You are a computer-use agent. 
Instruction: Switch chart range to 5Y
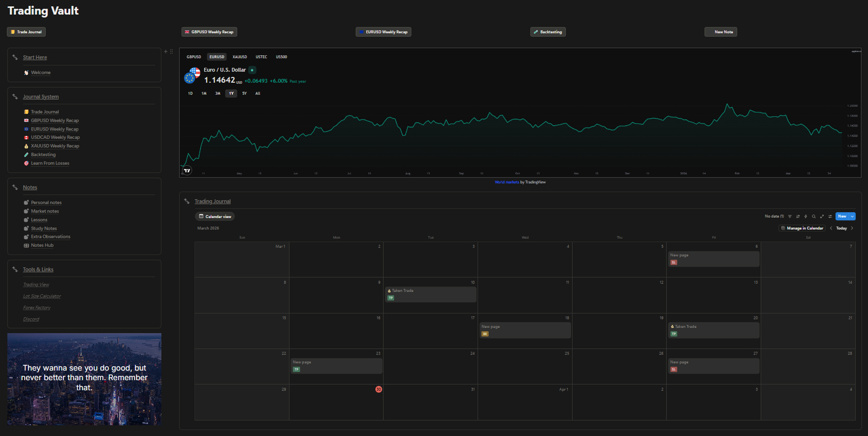(x=244, y=93)
